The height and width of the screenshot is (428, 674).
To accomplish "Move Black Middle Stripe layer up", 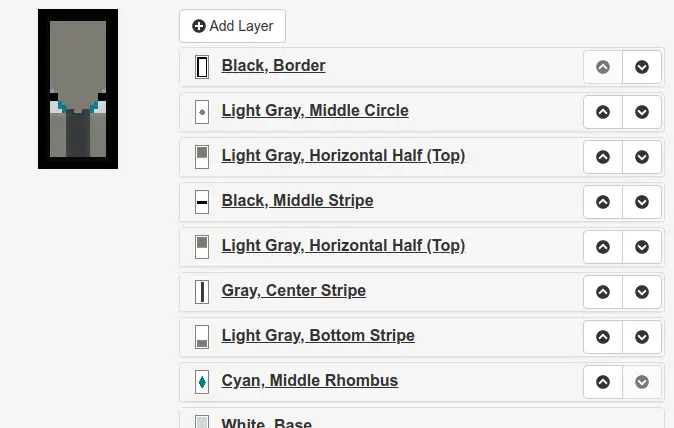I will pyautogui.click(x=603, y=202).
